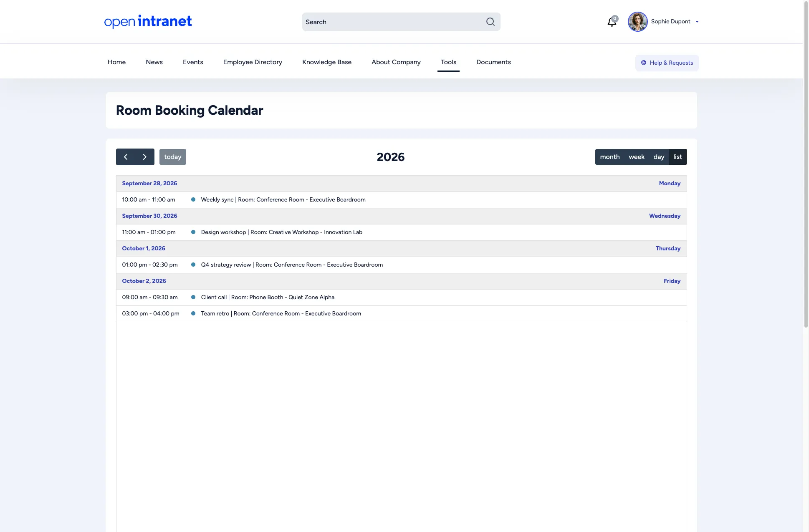809x532 pixels.
Task: Go to previous calendar period arrow
Action: coord(126,157)
